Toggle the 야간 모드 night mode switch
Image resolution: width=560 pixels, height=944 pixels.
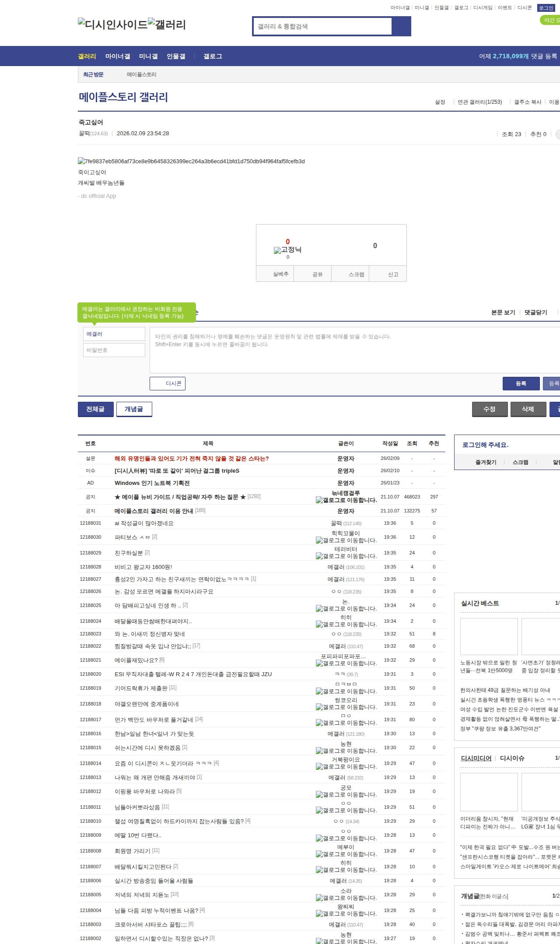pyautogui.click(x=549, y=20)
